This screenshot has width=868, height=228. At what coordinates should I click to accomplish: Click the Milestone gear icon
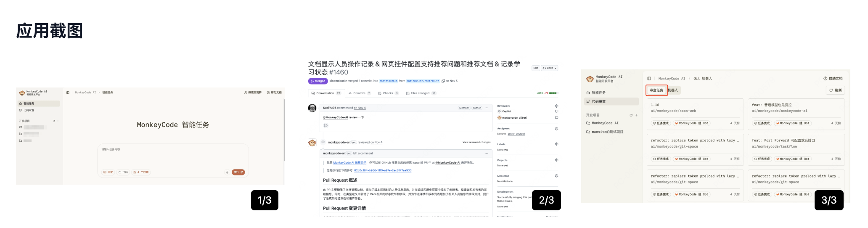coord(556,176)
